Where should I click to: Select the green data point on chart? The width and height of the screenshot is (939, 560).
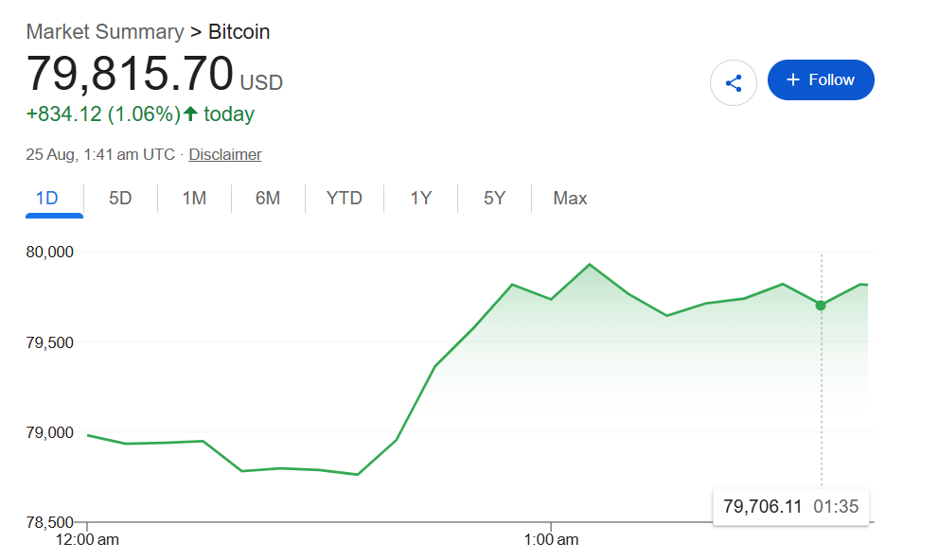click(821, 306)
